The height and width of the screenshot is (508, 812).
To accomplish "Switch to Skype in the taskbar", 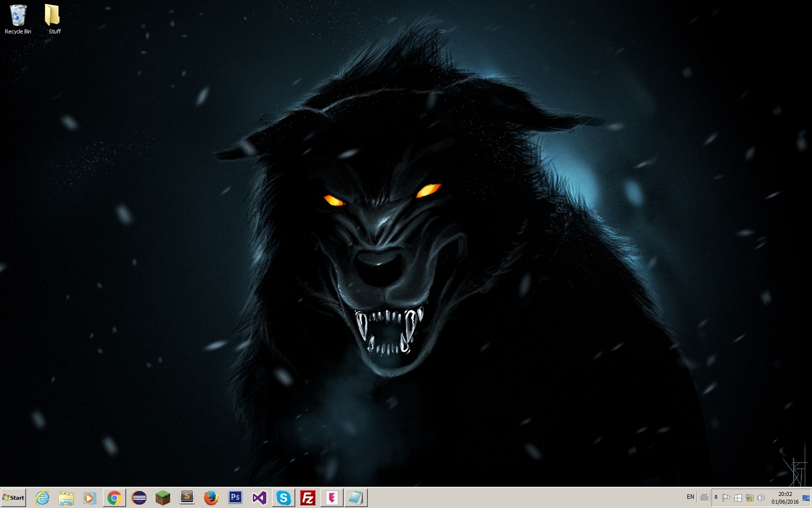I will click(284, 497).
